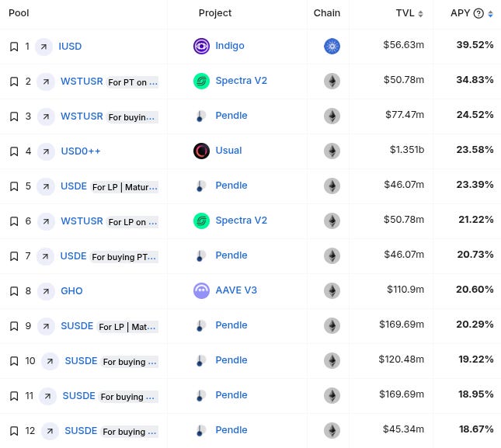
Task: Open Spectra V2 link in row 6
Action: (242, 221)
